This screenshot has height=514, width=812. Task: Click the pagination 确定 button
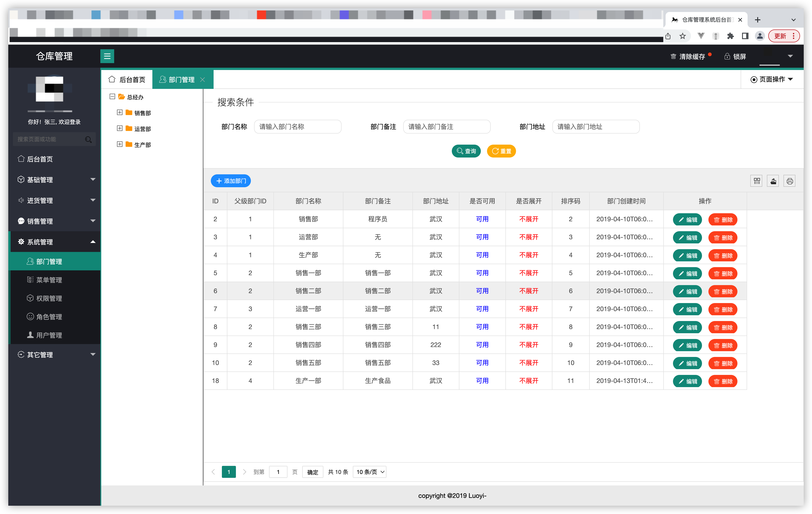coord(313,472)
